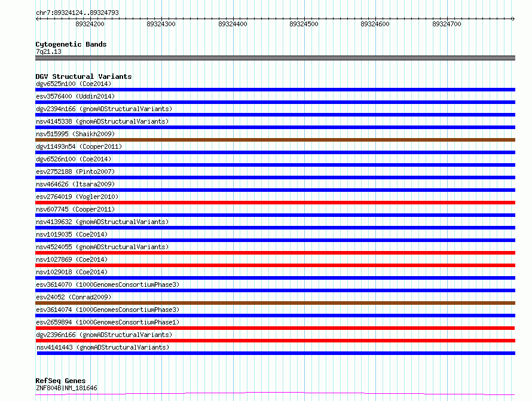
Task: Select esv2659894 (1000GenomesConsortiumPhase1) text
Action: coord(108,322)
